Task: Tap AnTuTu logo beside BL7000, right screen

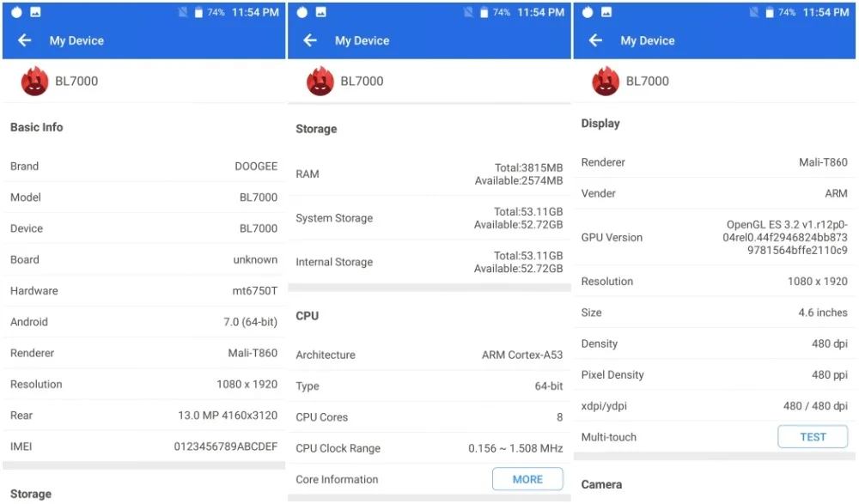Action: pyautogui.click(x=606, y=81)
